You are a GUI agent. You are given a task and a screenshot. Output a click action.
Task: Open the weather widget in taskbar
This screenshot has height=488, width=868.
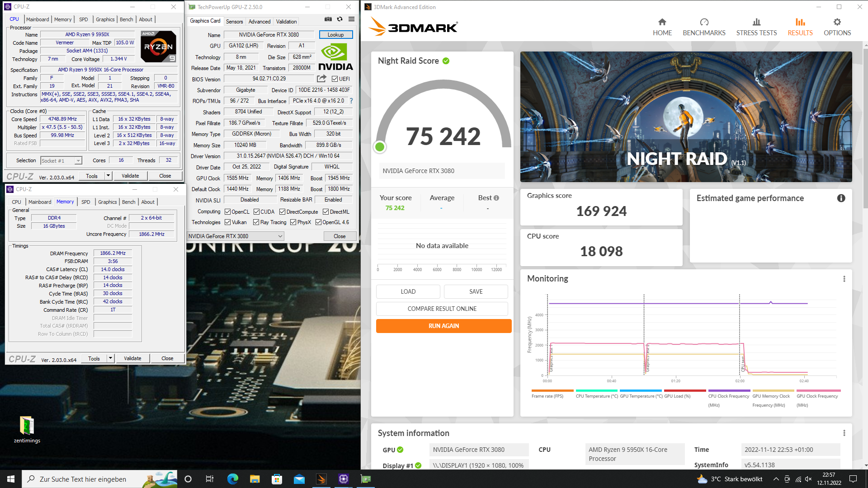pyautogui.click(x=729, y=479)
